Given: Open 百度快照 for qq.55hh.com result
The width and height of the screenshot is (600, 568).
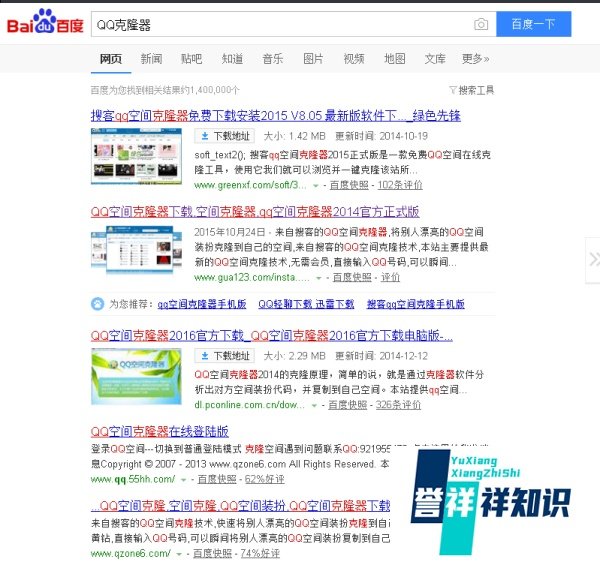Looking at the screenshot, I should click(217, 479).
